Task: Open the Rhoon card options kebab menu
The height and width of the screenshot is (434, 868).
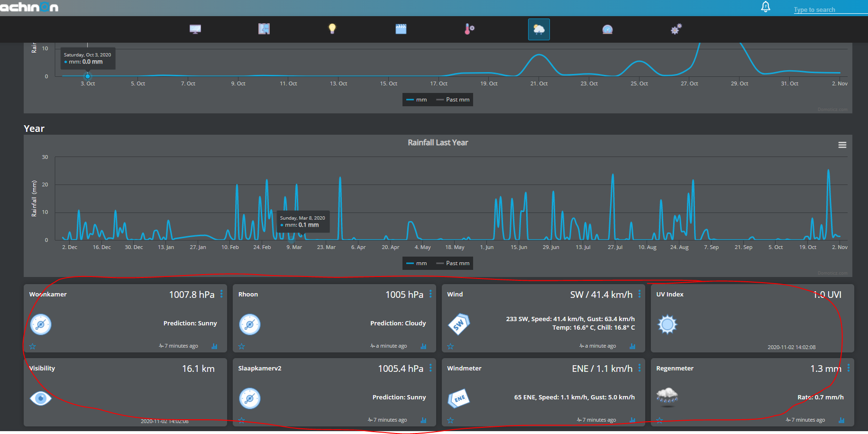Action: (430, 294)
